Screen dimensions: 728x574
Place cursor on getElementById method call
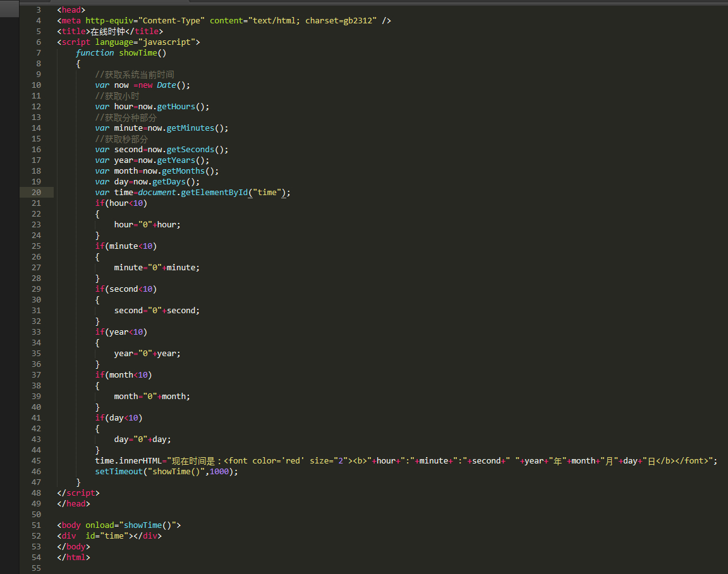coord(214,192)
